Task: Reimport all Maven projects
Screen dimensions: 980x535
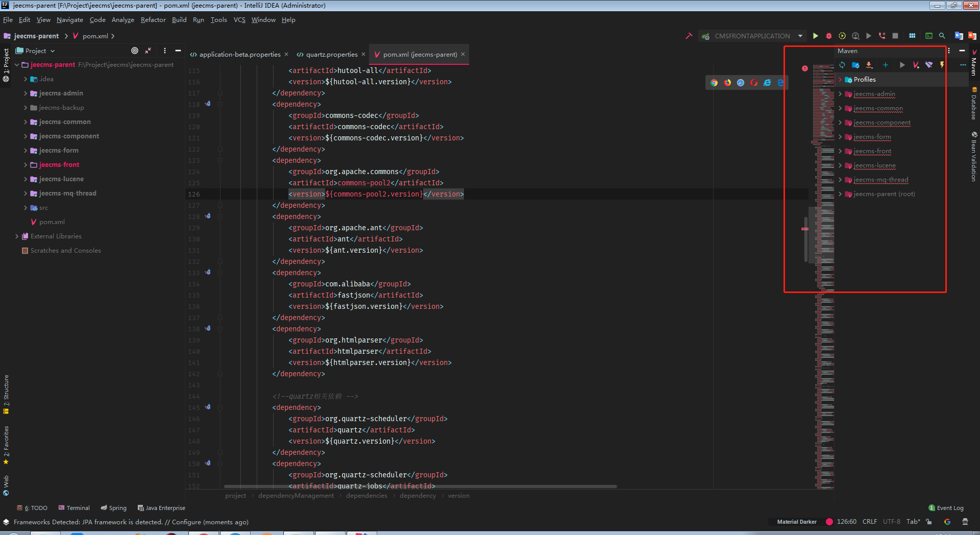Action: [x=842, y=65]
